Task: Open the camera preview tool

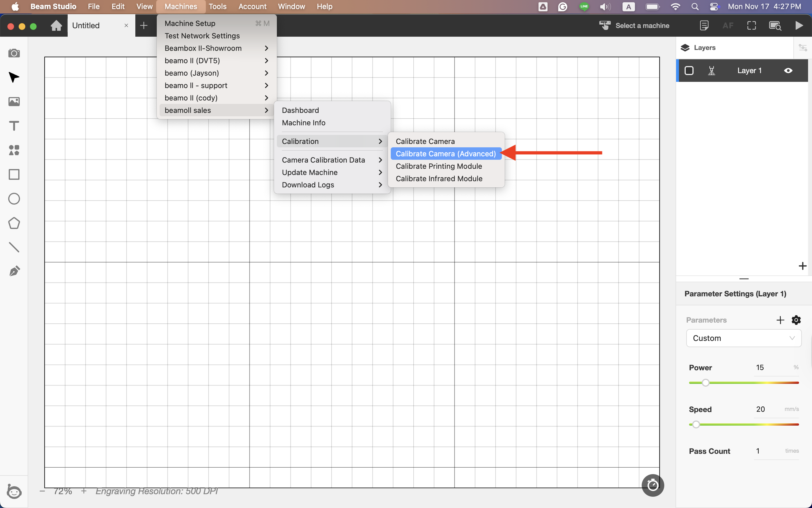Action: pos(14,53)
